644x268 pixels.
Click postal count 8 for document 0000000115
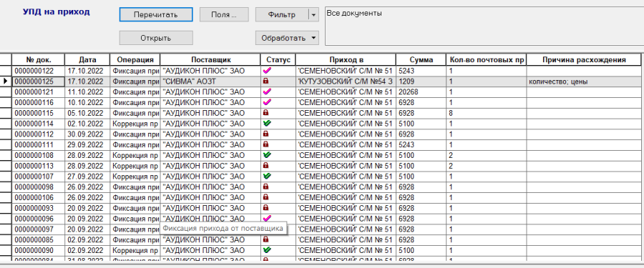pyautogui.click(x=487, y=113)
